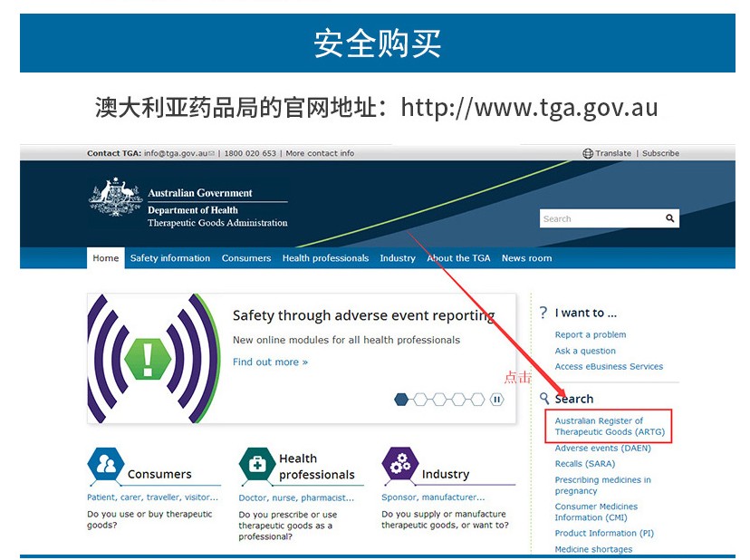Open Consumer Medicines Information (CMI) link
The width and height of the screenshot is (750, 560).
pos(596,512)
